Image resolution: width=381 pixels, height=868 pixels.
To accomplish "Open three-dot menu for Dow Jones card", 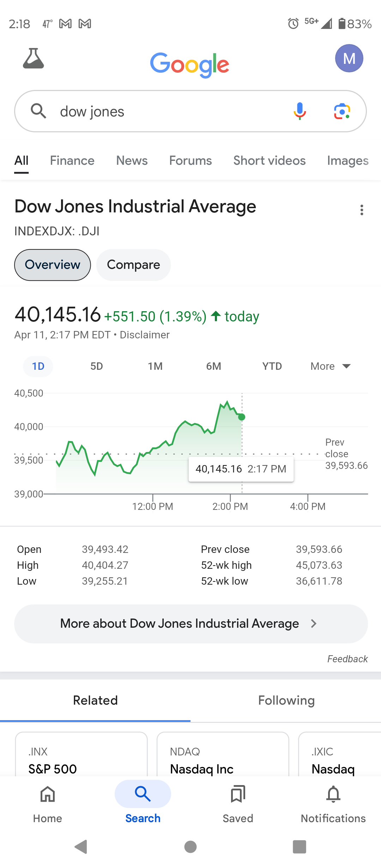I will tap(362, 210).
